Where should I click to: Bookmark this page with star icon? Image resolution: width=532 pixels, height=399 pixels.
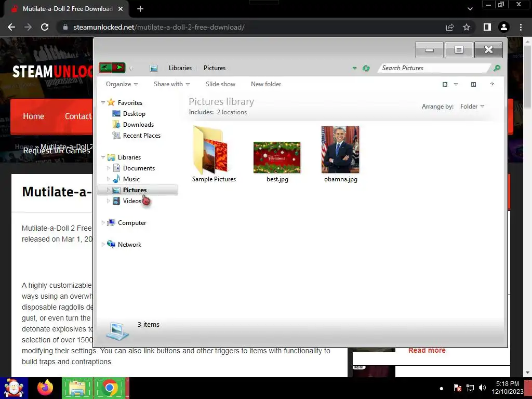467,27
